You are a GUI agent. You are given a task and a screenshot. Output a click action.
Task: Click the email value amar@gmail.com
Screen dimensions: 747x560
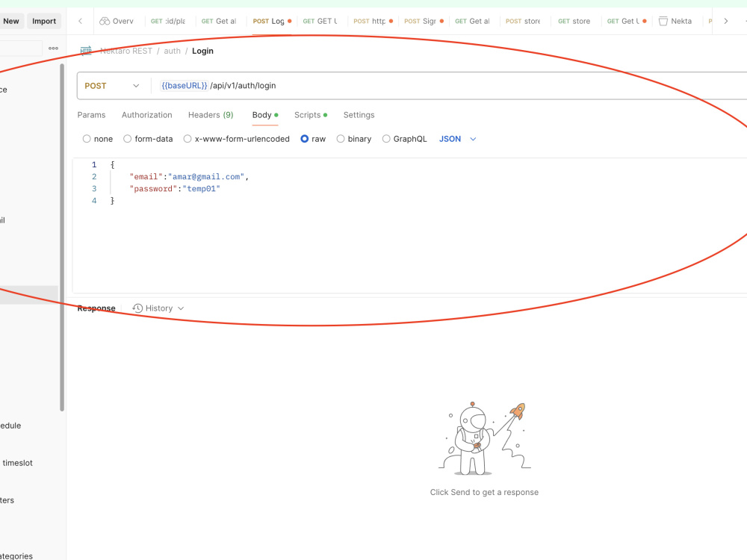[206, 177]
